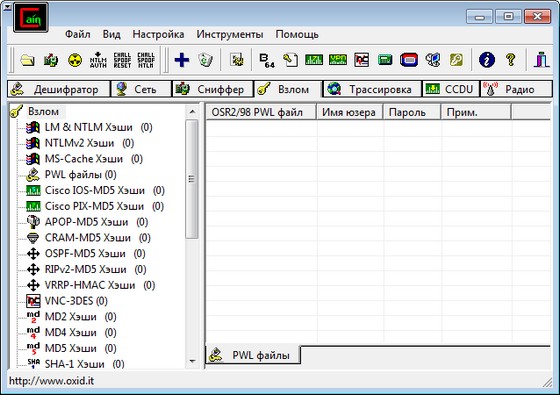This screenshot has height=395, width=560.
Task: Click the open folder toolbar icon
Action: tap(28, 60)
